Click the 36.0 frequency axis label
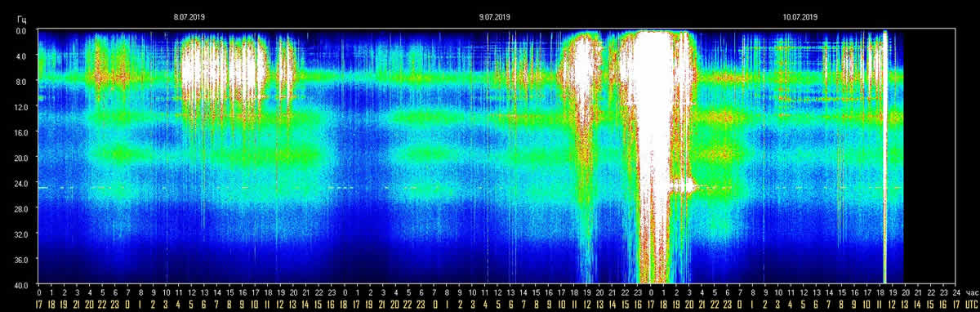This screenshot has height=312, width=980. (21, 259)
